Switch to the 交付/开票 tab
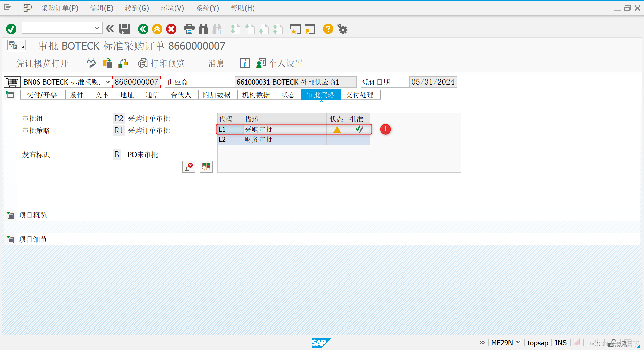Image resolution: width=644 pixels, height=350 pixels. coord(42,95)
